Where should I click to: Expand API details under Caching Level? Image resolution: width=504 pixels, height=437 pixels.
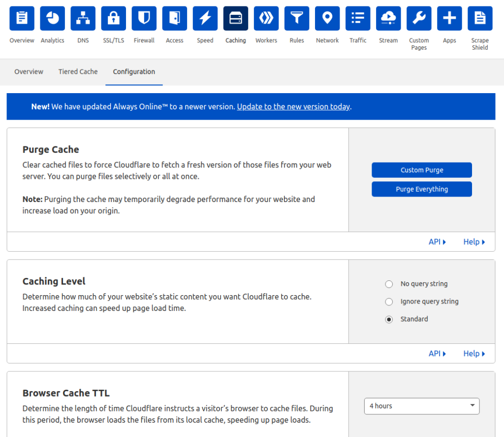tap(437, 354)
